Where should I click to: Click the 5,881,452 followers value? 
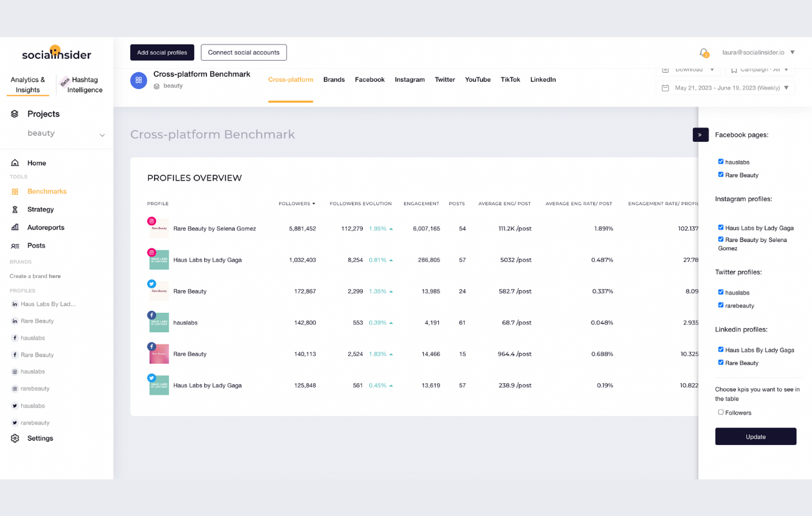click(x=302, y=229)
